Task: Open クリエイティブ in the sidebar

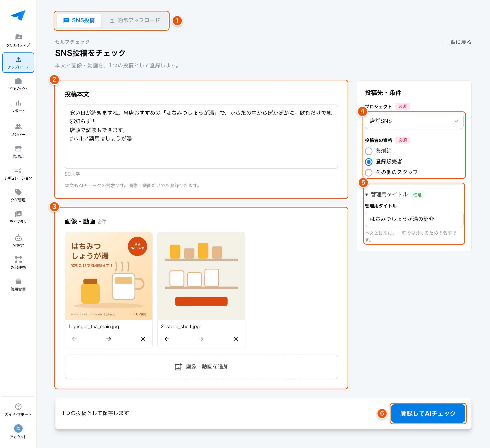Action: (18, 41)
